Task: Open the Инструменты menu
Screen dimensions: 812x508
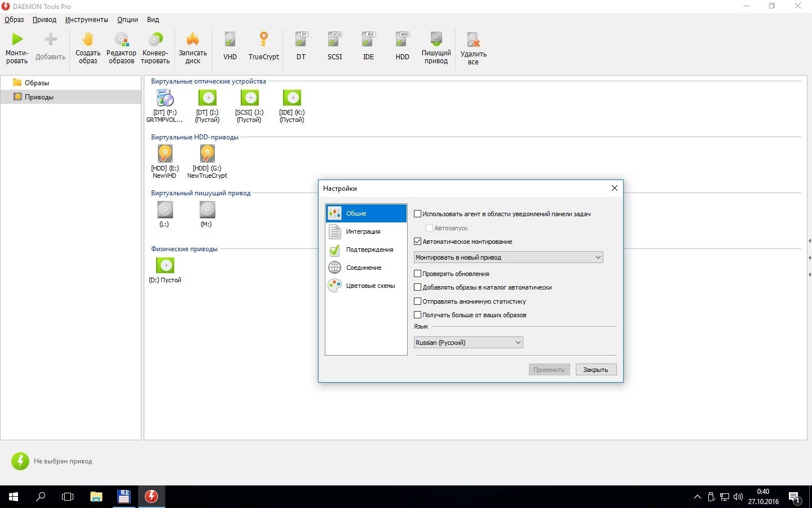Action: pos(86,19)
